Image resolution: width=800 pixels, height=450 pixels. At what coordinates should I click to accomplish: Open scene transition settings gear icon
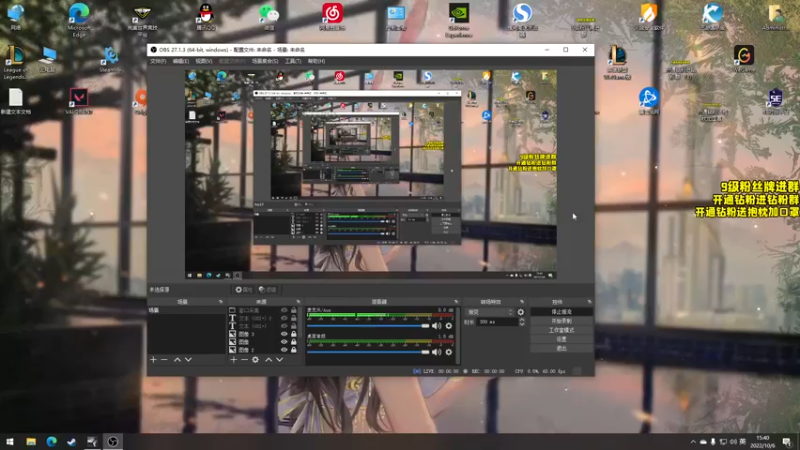tap(520, 312)
